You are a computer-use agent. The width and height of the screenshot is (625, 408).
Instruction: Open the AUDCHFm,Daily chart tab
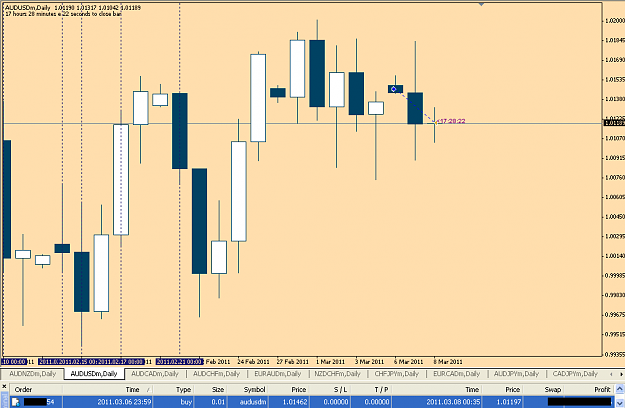[216, 374]
